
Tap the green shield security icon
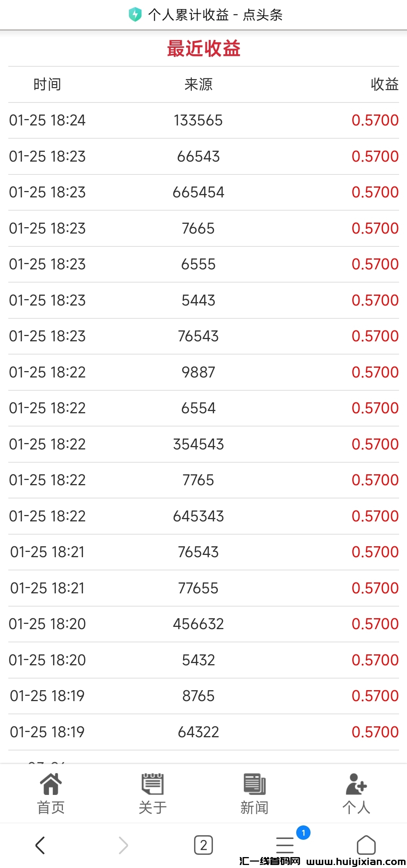click(135, 15)
